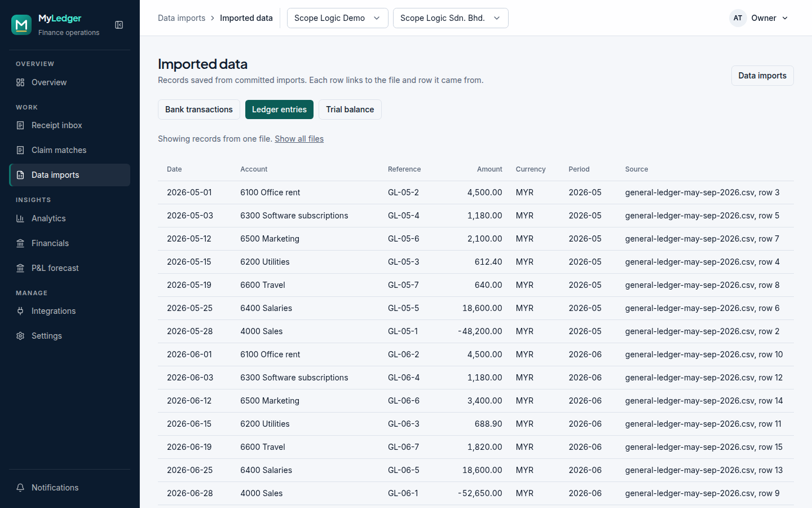Image resolution: width=812 pixels, height=508 pixels.
Task: Open source link for row 10
Action: 704,354
